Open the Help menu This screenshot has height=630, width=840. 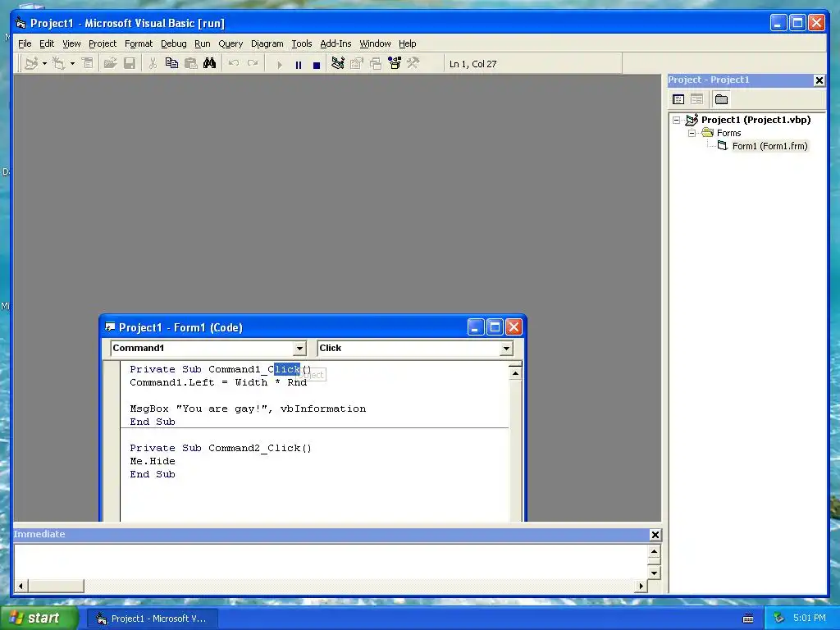407,44
